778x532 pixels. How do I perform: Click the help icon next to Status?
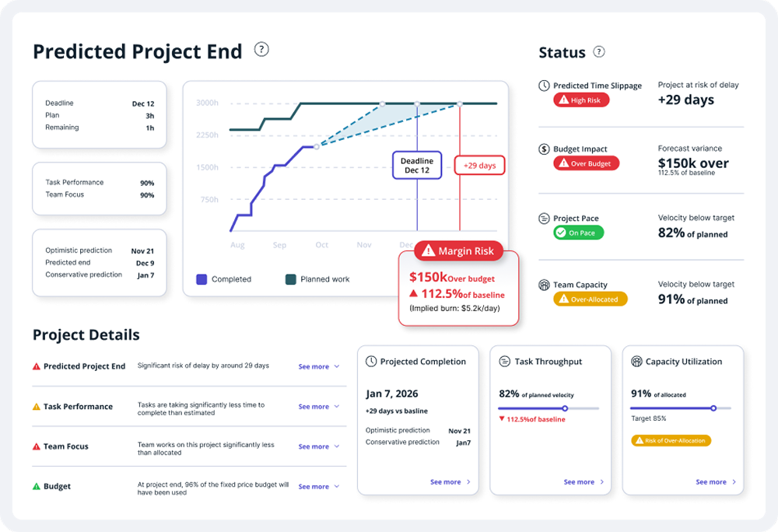[599, 51]
